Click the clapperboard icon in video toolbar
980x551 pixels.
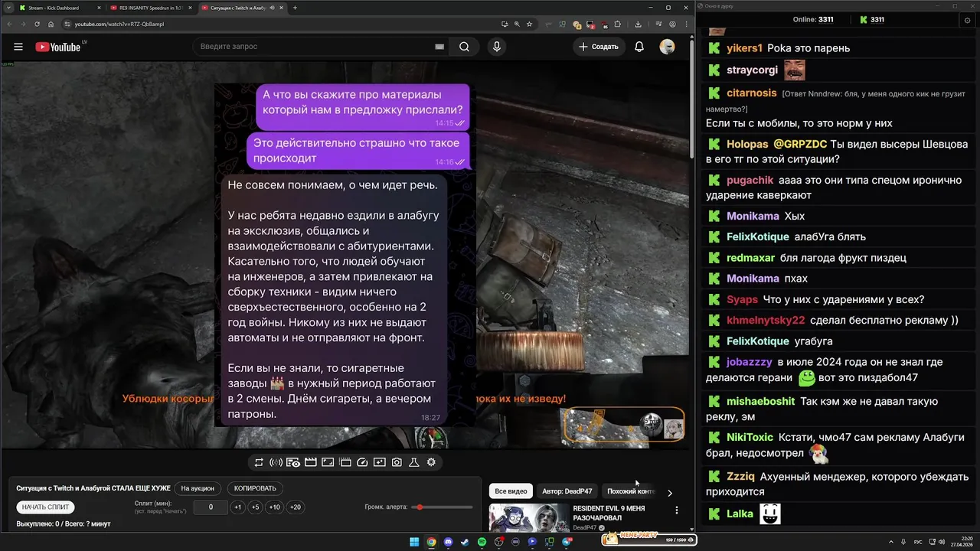[310, 462]
